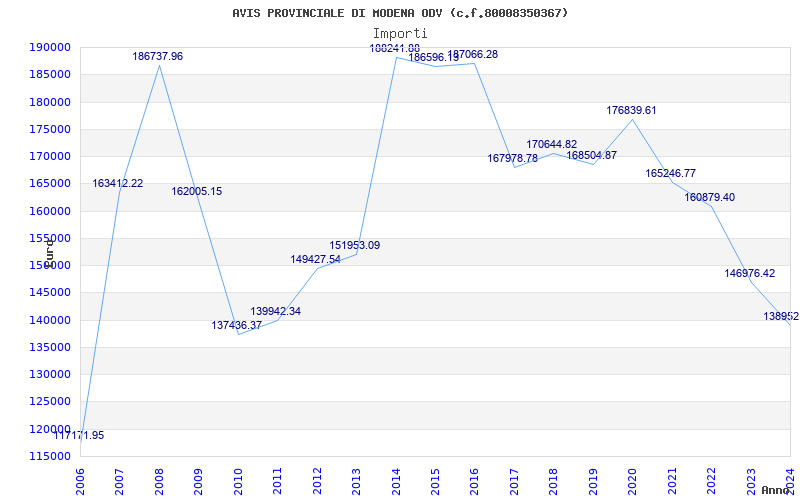This screenshot has height=500, width=800.
Task: Click the data label 176839.61
Action: point(631,110)
